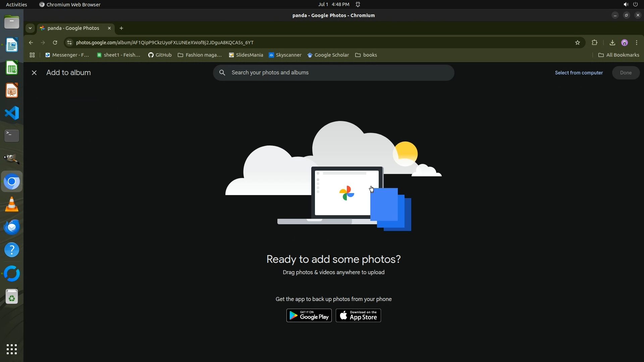The image size is (644, 362).
Task: Expand the tab search dropdown
Action: (30, 28)
